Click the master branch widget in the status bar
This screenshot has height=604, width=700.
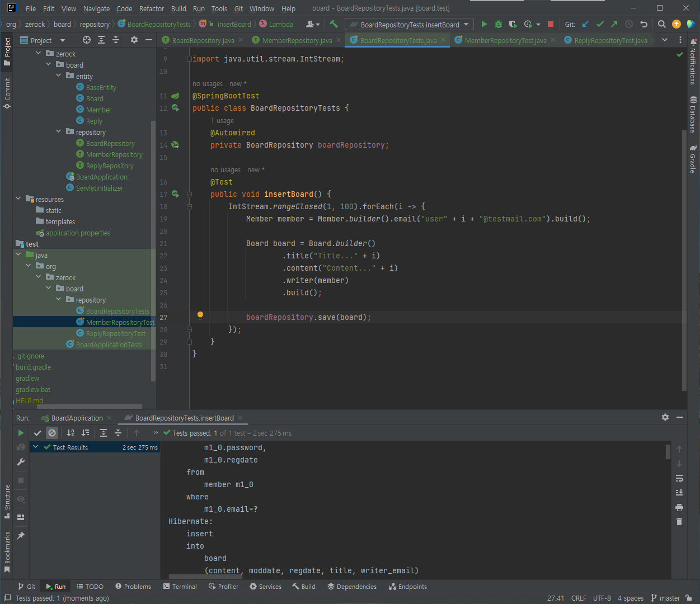665,598
